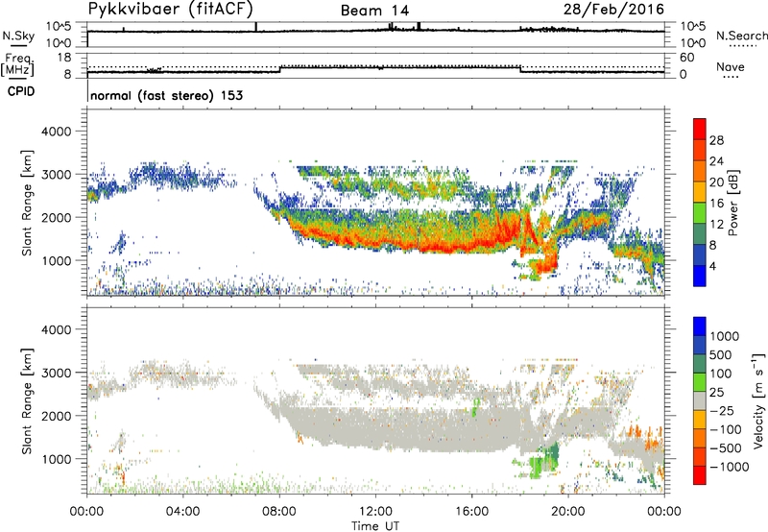
Task: Click the N.Sky legend label
Action: [18, 36]
